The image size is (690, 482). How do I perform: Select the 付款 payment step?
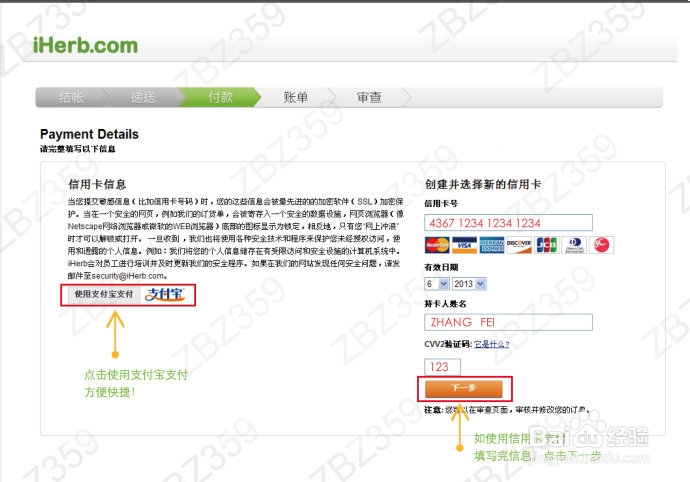click(x=220, y=97)
